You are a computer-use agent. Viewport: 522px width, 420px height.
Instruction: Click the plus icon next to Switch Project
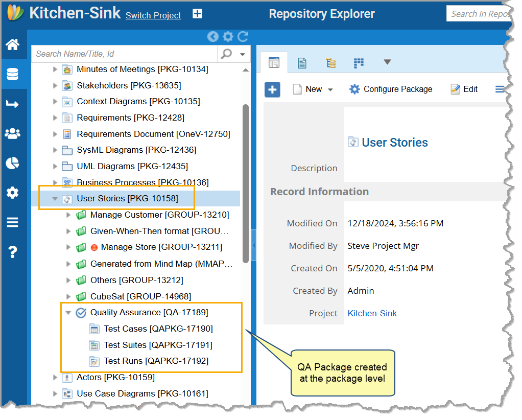coord(198,14)
